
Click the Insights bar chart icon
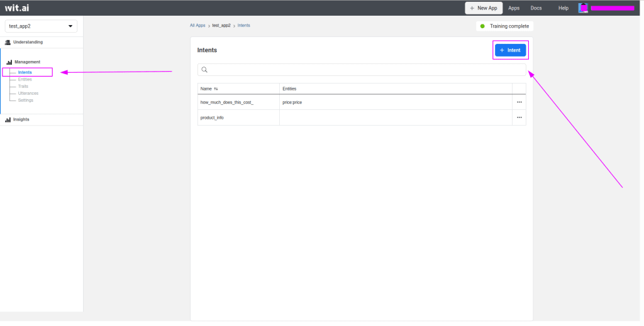pyautogui.click(x=8, y=120)
